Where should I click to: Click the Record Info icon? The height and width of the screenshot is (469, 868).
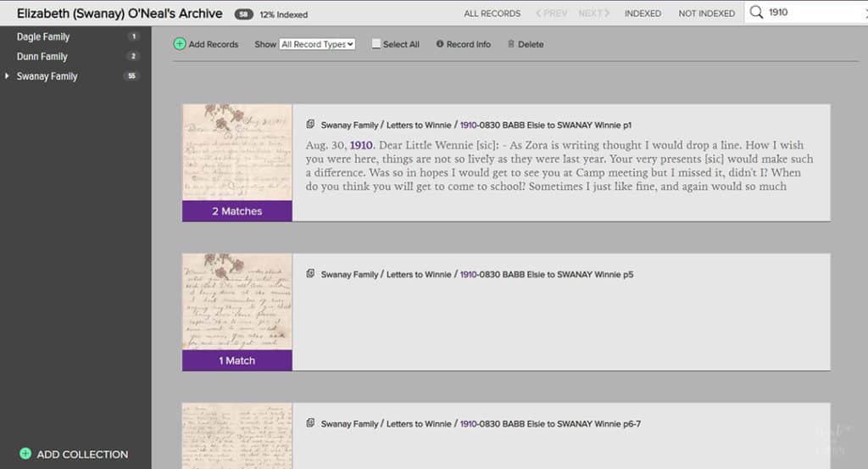[440, 44]
